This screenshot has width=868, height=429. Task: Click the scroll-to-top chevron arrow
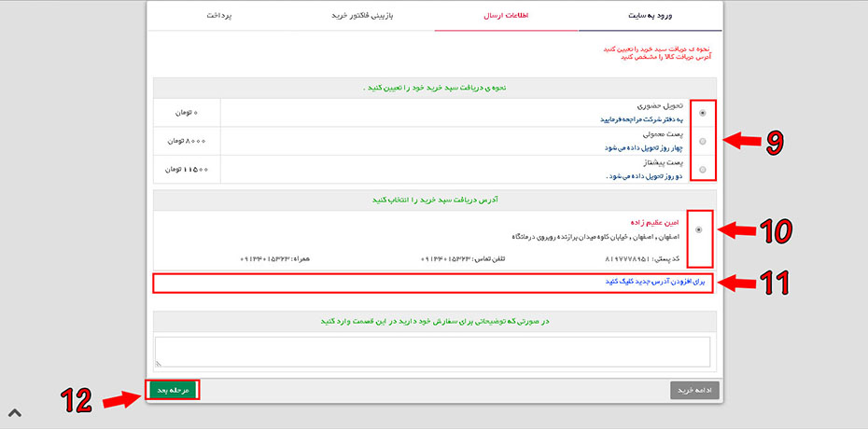pos(15,412)
